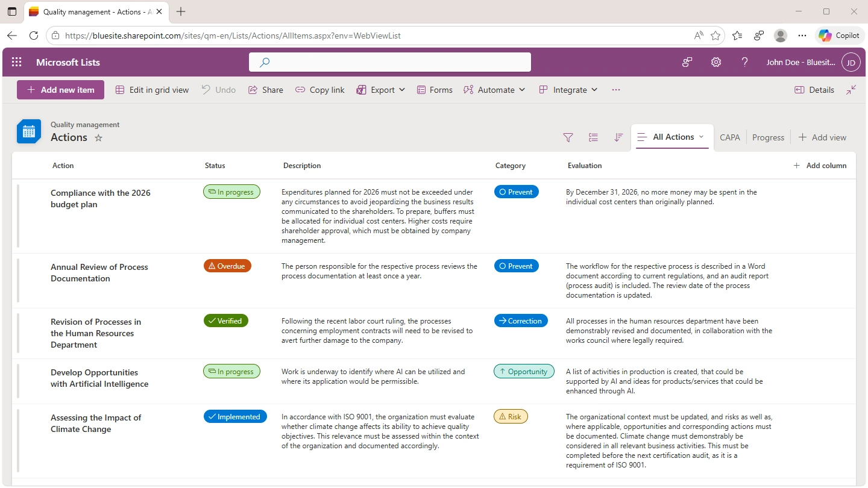Click the sort icon beside All Actions
This screenshot has height=488, width=868.
[618, 137]
